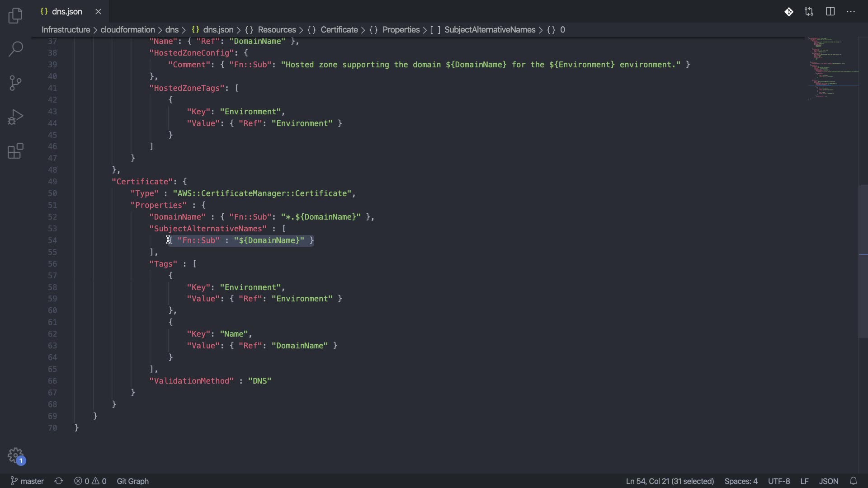Expand the SubjectAlternativeNames breadcrumb
Viewport: 868px width, 488px height.
pyautogui.click(x=489, y=30)
